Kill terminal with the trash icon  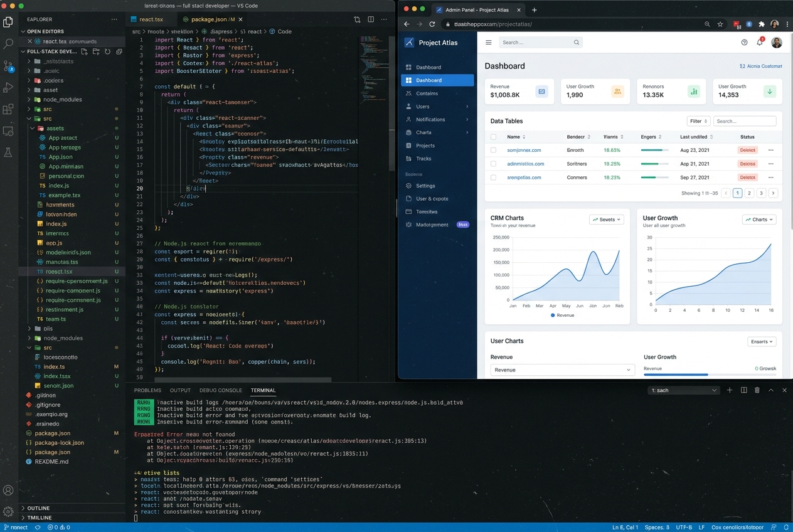[757, 390]
